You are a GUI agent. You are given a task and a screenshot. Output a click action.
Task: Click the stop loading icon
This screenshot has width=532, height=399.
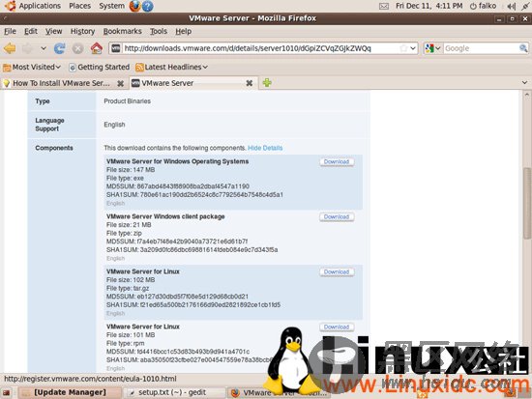click(77, 48)
